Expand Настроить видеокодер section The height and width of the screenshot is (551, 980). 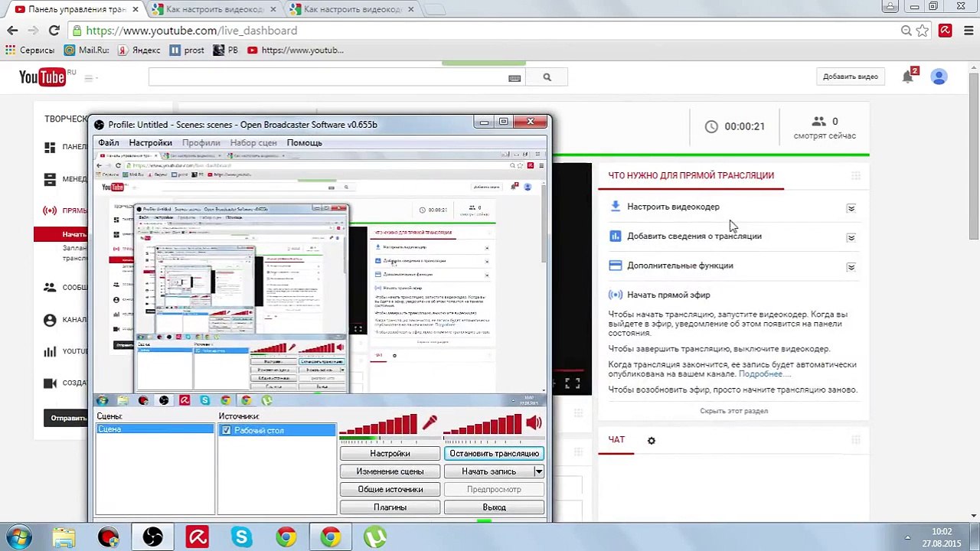pyautogui.click(x=851, y=208)
